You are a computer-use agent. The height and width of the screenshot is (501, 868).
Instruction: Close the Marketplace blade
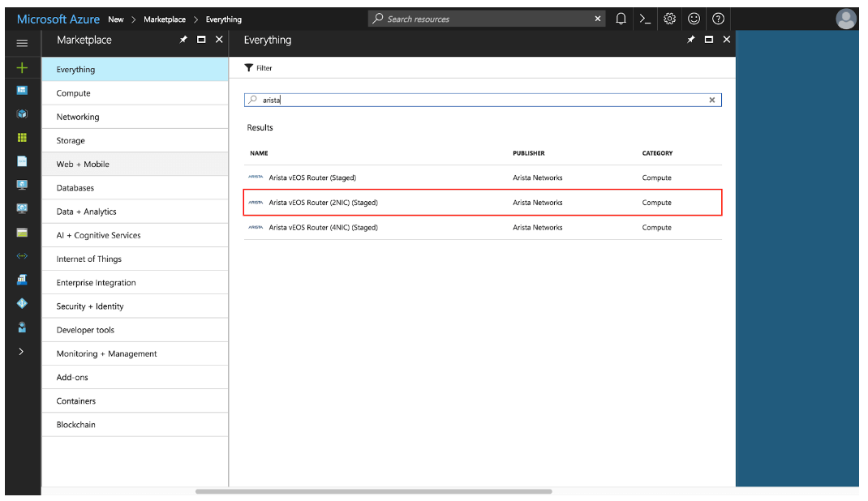click(x=219, y=39)
